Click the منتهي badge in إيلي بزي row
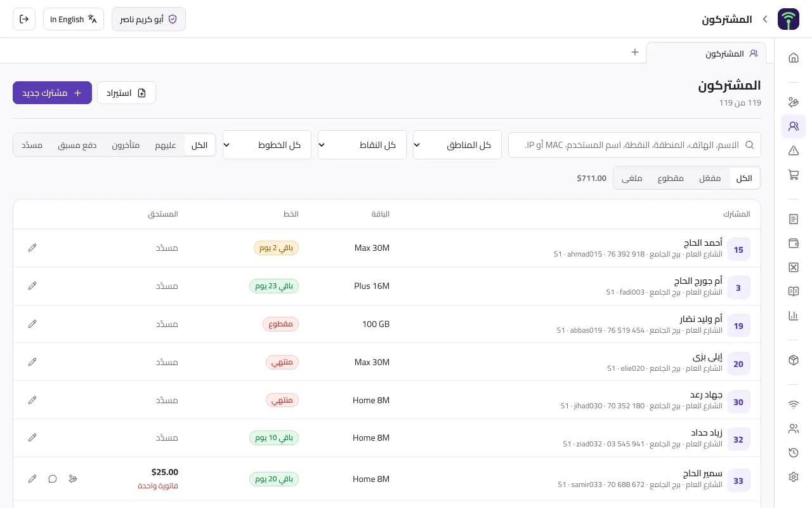This screenshot has height=508, width=812. (x=282, y=362)
